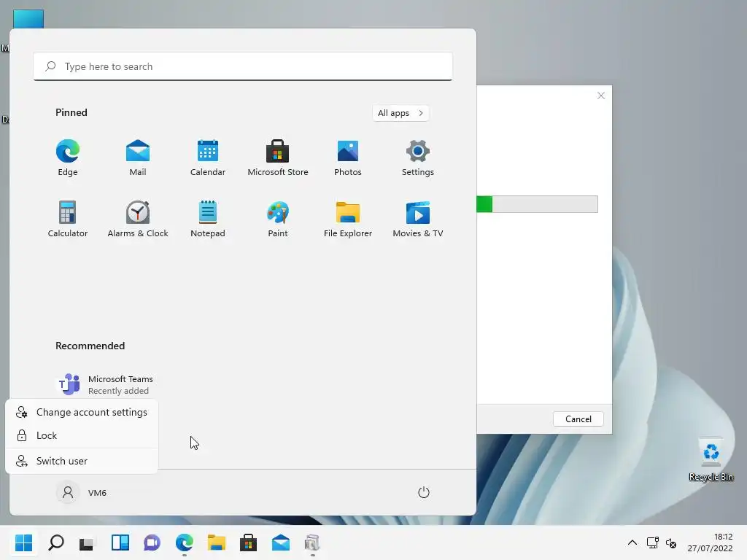Switch to Edge on the taskbar

(185, 542)
